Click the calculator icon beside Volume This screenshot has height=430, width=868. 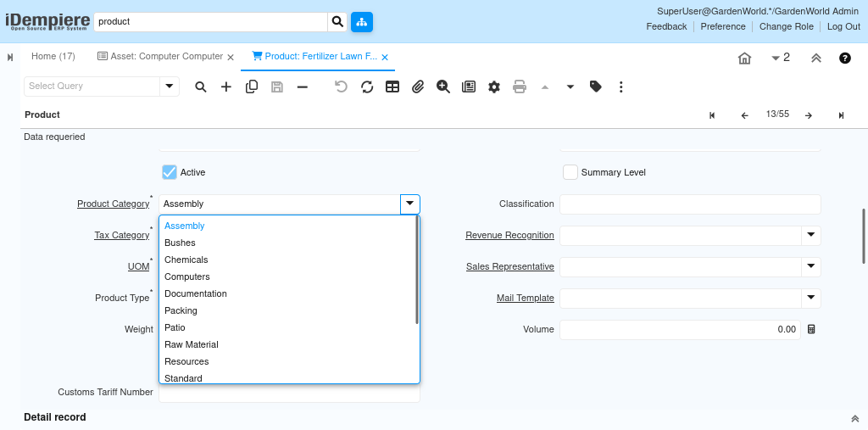coord(811,329)
